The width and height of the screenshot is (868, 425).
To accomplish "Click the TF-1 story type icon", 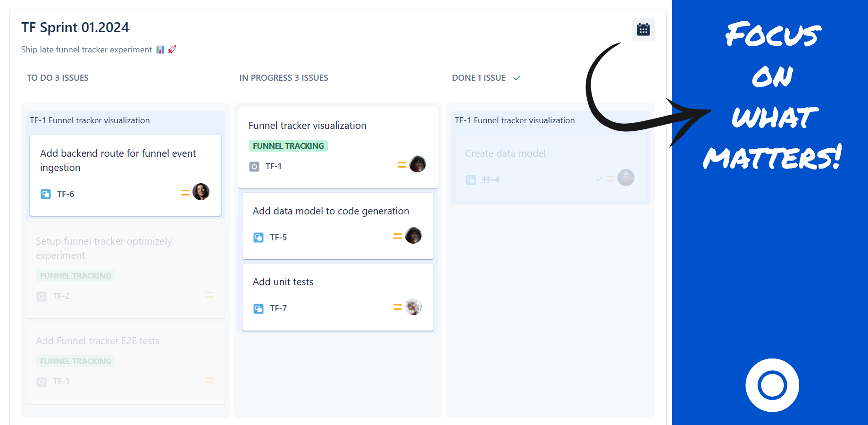I will [254, 166].
